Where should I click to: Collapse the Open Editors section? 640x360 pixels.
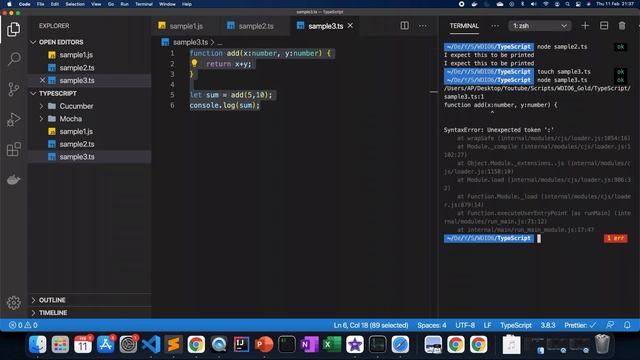(33, 42)
